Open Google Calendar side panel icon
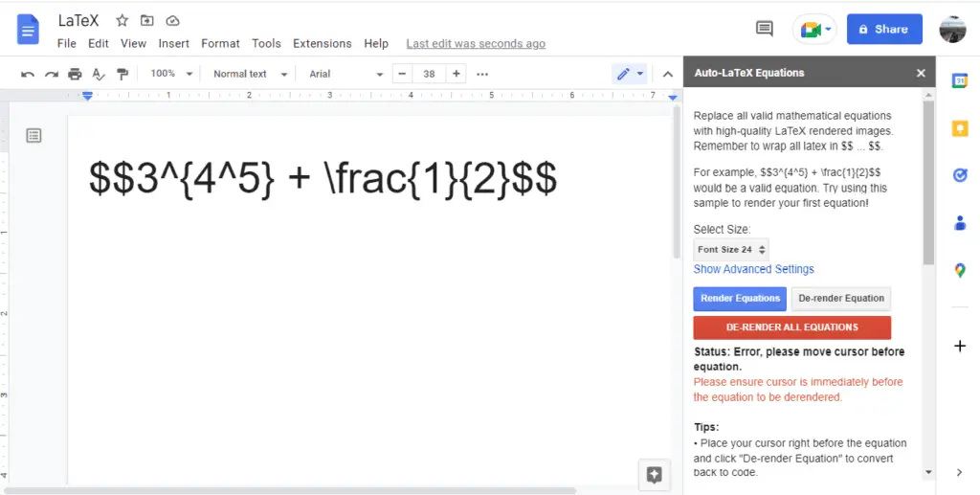980x495 pixels. (x=959, y=80)
